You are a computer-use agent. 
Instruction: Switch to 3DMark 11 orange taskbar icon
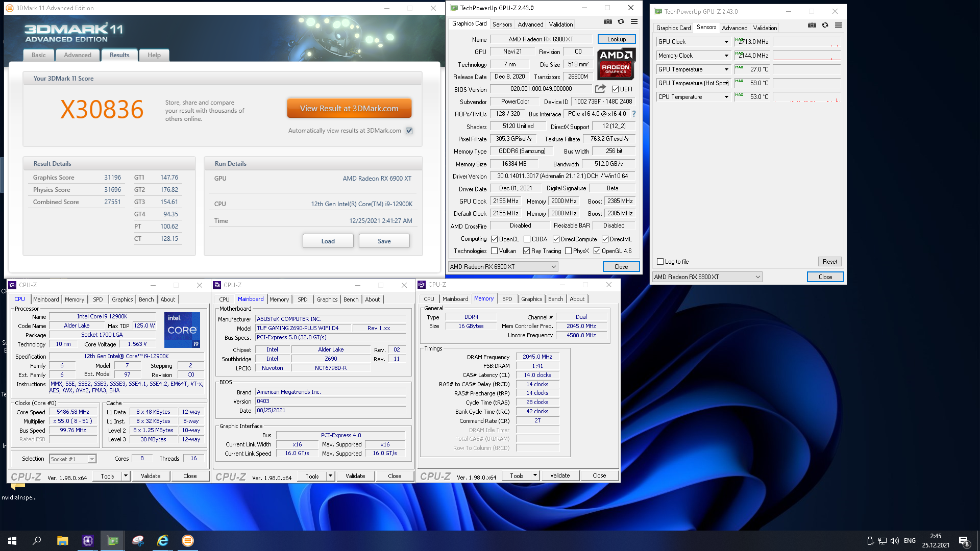[x=188, y=541]
